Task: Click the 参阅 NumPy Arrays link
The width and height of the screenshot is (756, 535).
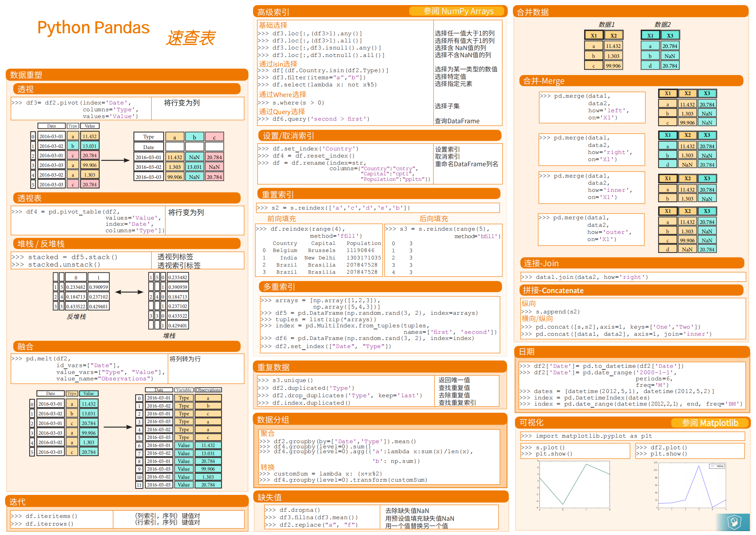Action: click(458, 11)
